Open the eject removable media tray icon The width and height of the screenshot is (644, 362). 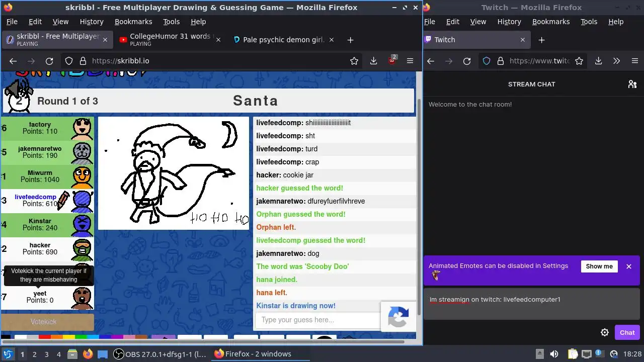click(539, 354)
